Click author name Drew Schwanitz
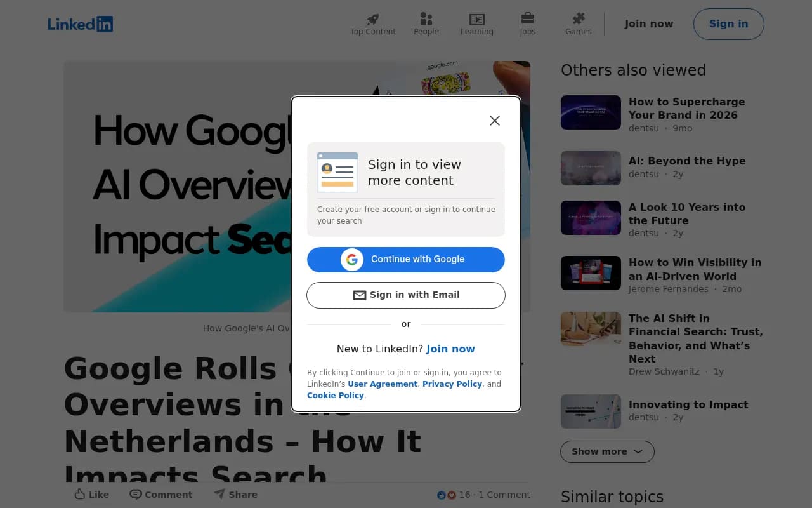 664,371
